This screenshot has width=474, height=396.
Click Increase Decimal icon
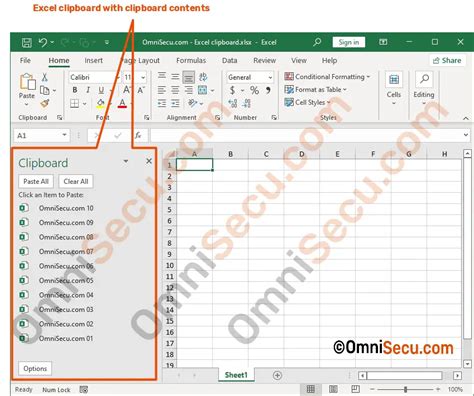(x=233, y=104)
